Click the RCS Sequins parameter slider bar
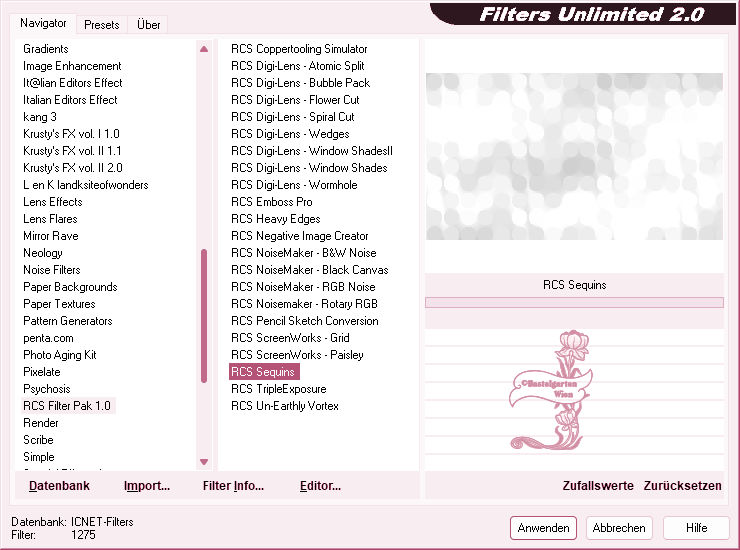The height and width of the screenshot is (550, 740). tap(574, 302)
